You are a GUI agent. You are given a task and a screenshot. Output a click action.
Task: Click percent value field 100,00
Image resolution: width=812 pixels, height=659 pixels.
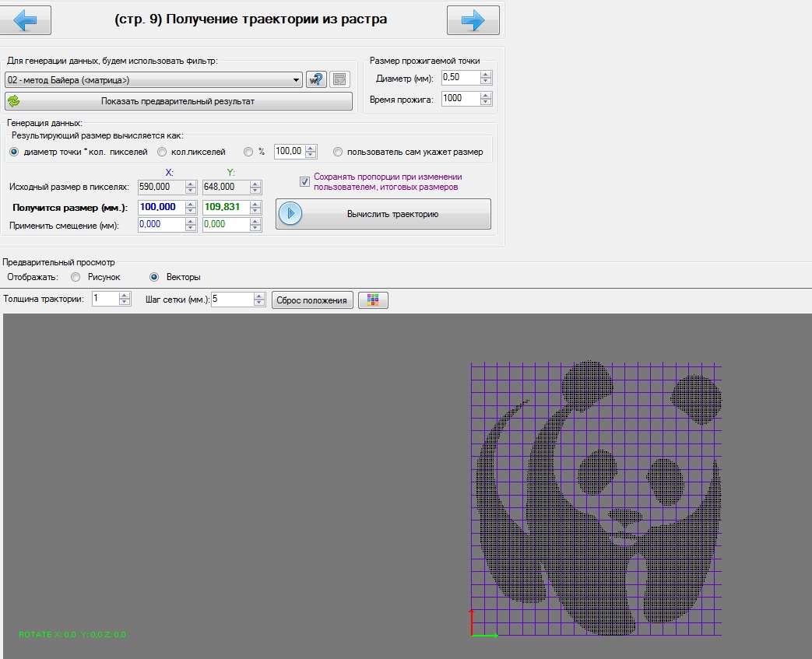pyautogui.click(x=290, y=151)
